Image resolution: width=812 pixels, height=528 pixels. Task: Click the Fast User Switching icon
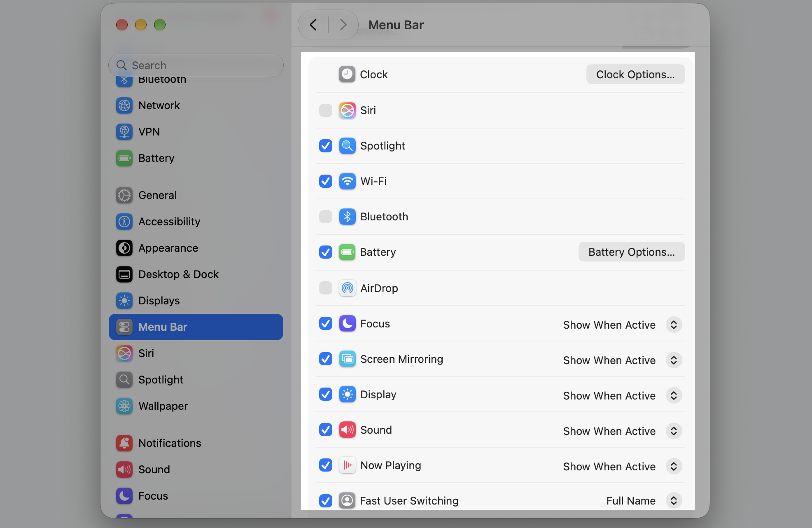(x=347, y=501)
